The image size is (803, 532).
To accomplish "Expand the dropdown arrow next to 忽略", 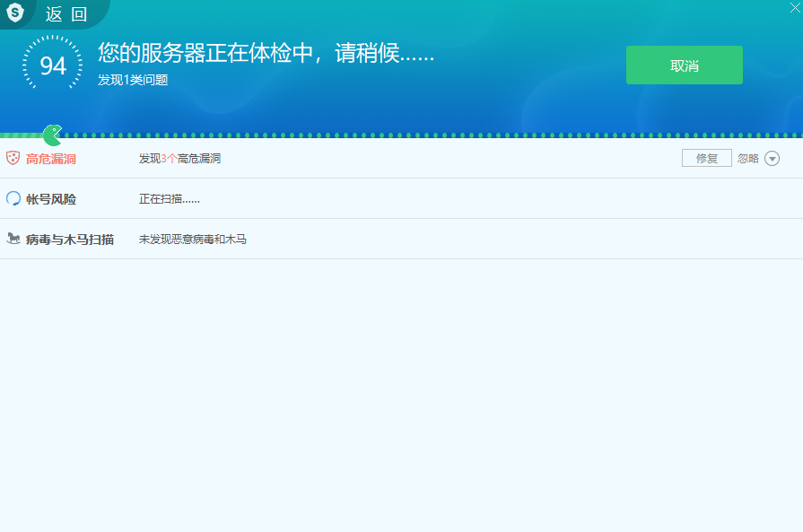I will [x=772, y=159].
